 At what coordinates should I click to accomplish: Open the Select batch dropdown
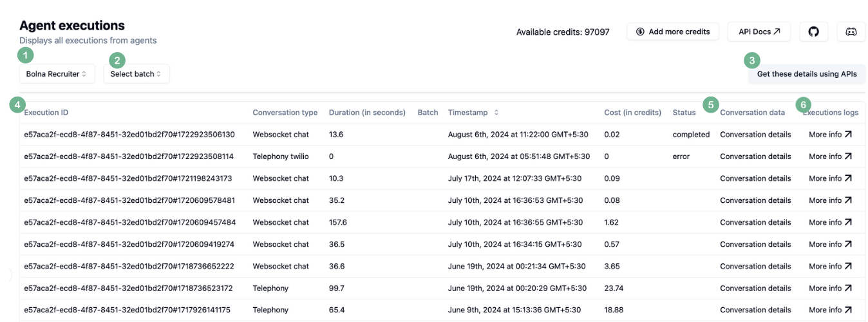136,74
